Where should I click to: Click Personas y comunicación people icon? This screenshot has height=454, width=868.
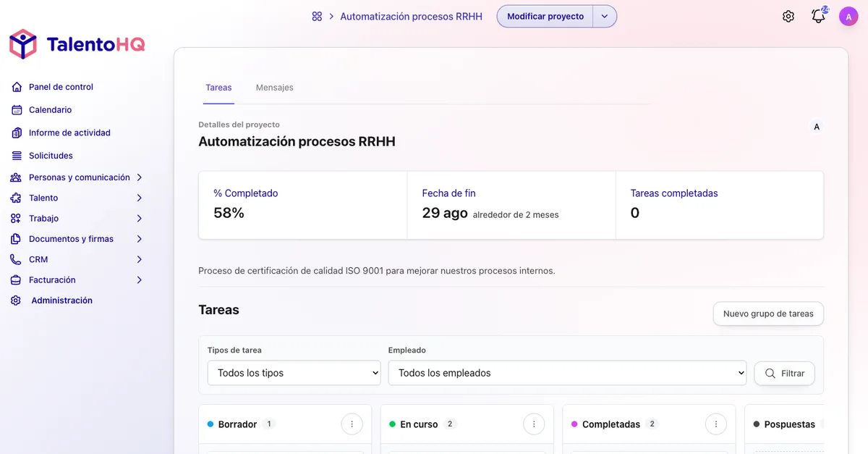16,177
